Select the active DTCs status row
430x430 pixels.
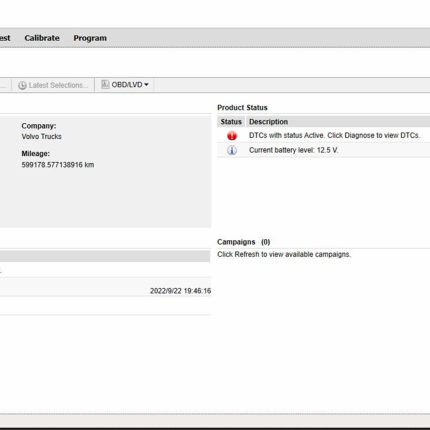click(323, 135)
